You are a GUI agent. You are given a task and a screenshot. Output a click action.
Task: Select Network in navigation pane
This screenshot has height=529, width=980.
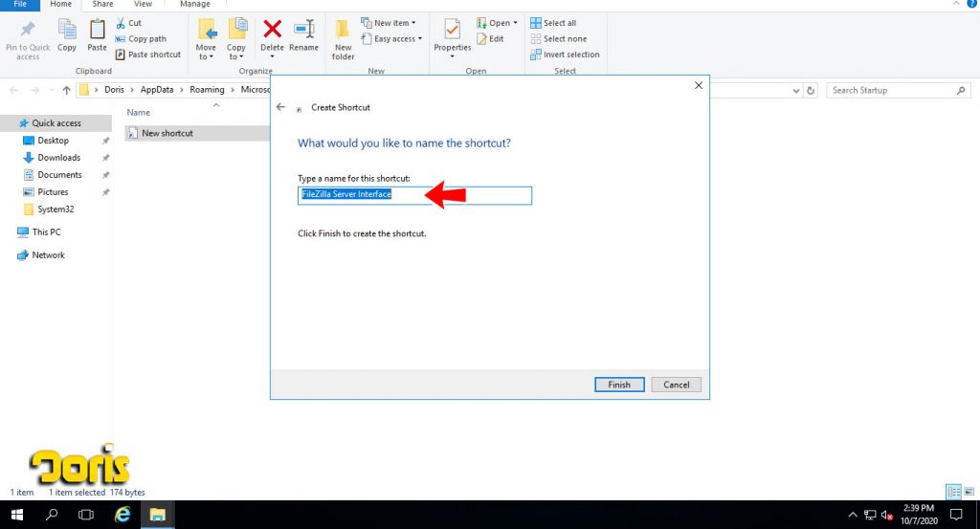tap(48, 254)
